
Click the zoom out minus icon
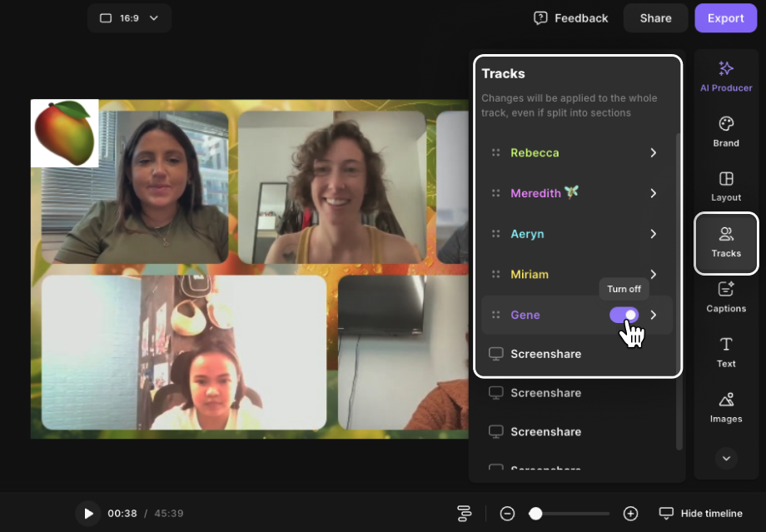coord(507,514)
